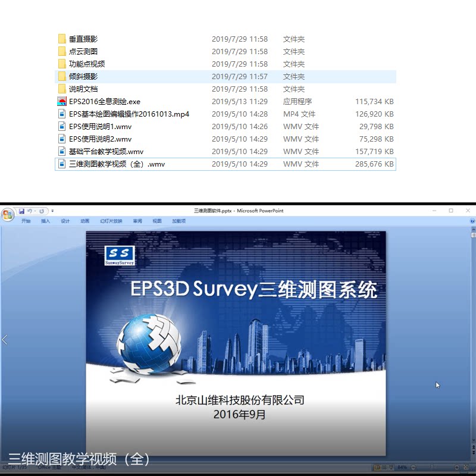The height and width of the screenshot is (476, 476).
Task: Zoom in with the plus button
Action: [457, 468]
